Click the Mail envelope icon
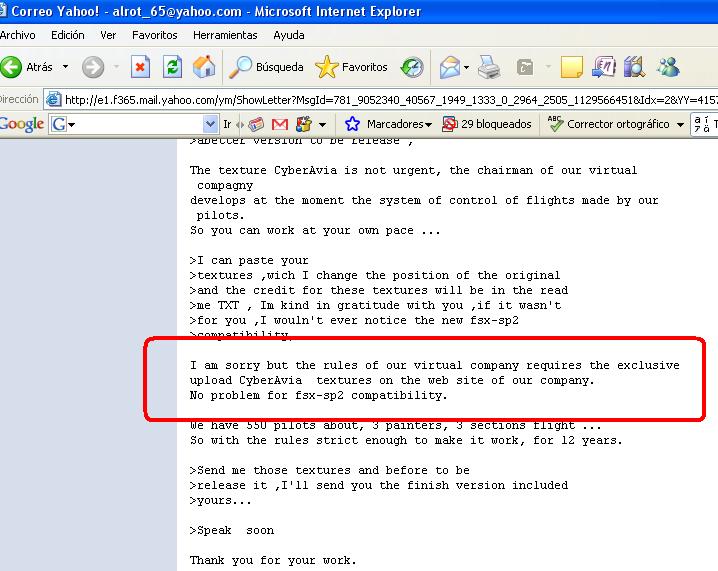 [x=450, y=68]
